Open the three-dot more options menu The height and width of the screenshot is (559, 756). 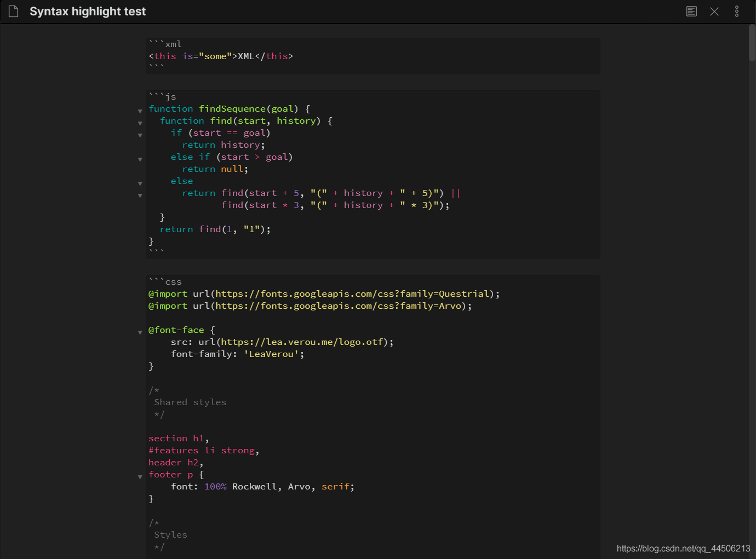coord(737,11)
